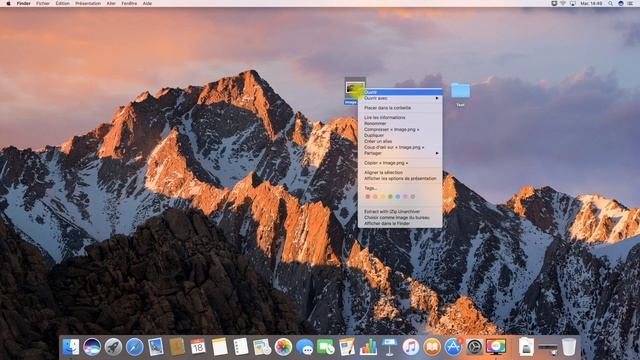Open Notification Center in menu bar

(x=630, y=3)
